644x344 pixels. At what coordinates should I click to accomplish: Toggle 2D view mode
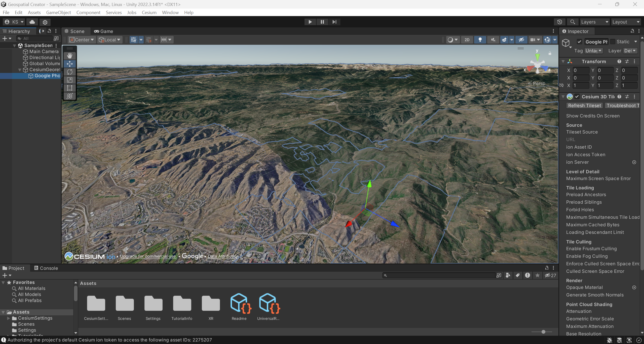[467, 40]
